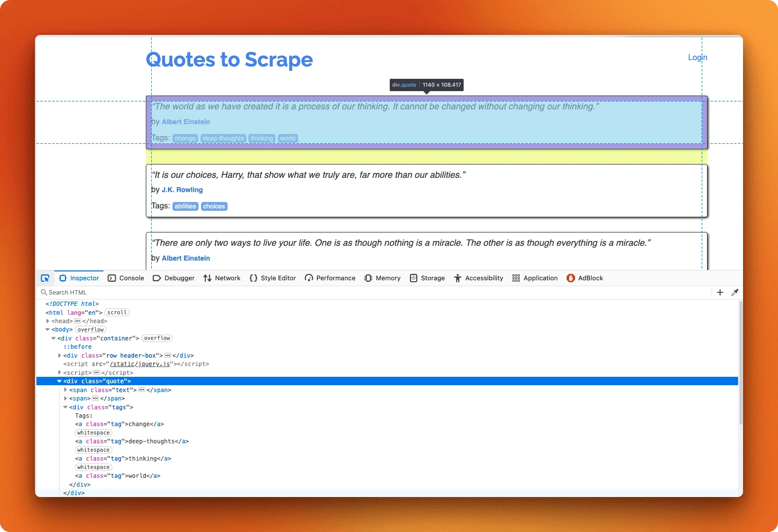
Task: Toggle the scroll badge on html element
Action: pos(117,313)
